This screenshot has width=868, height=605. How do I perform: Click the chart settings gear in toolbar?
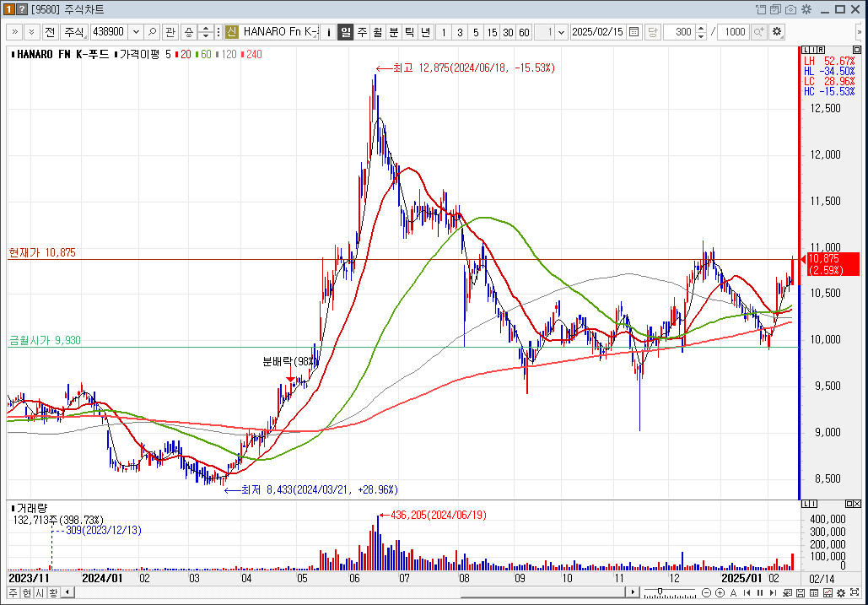[777, 32]
